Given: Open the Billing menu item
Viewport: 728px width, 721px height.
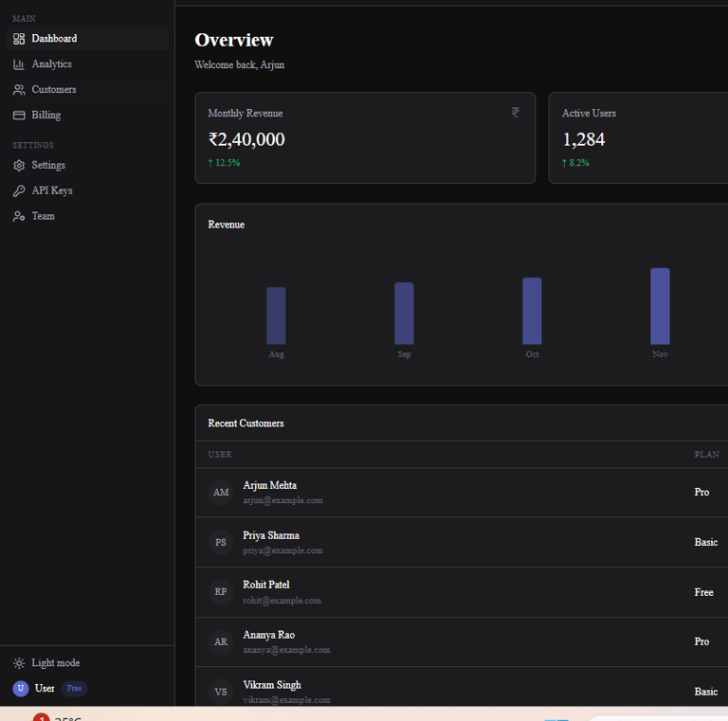Looking at the screenshot, I should [87, 115].
